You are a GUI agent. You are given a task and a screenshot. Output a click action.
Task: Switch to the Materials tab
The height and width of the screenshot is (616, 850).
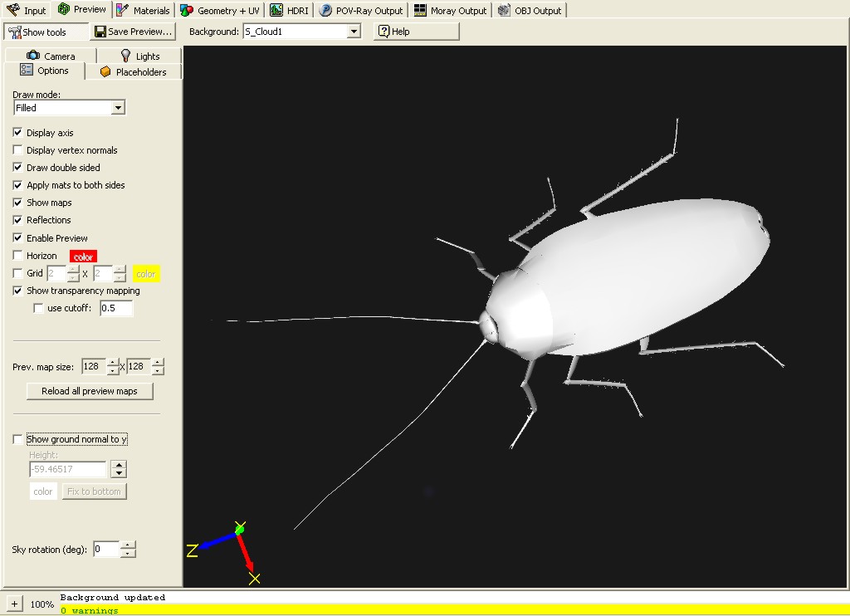(143, 11)
